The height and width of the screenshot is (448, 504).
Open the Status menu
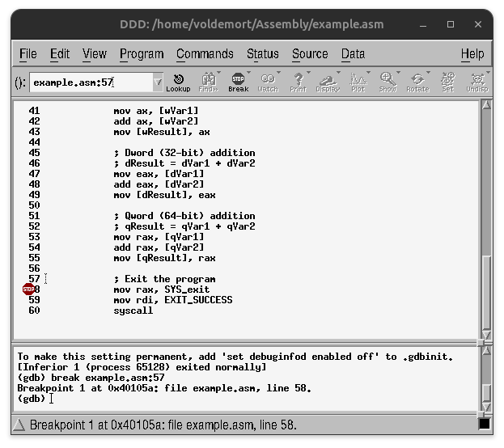[263, 53]
